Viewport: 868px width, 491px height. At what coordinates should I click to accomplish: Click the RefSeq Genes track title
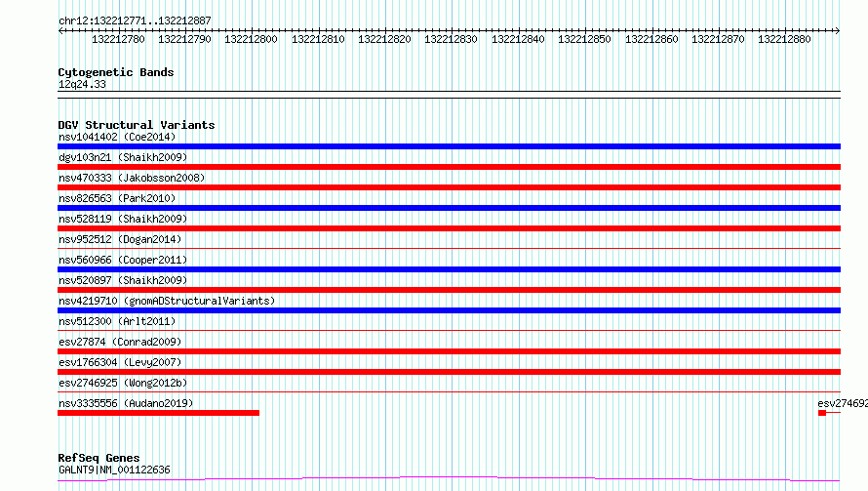[x=99, y=458]
